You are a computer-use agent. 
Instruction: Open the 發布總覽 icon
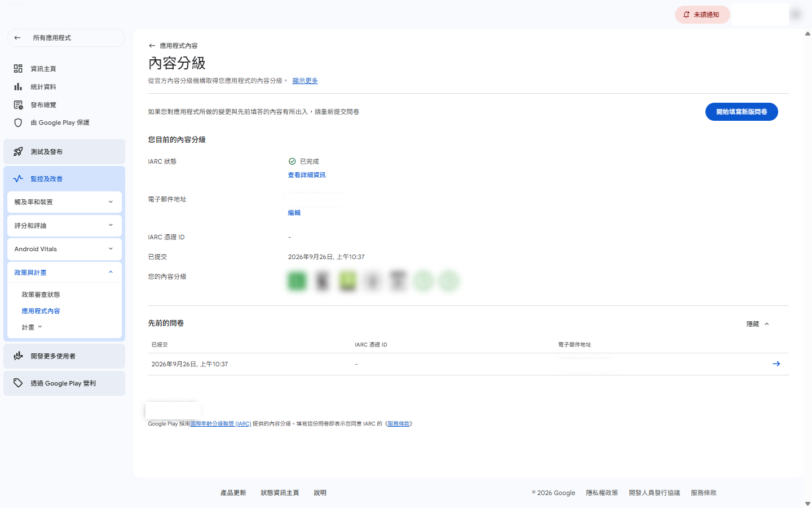point(18,105)
